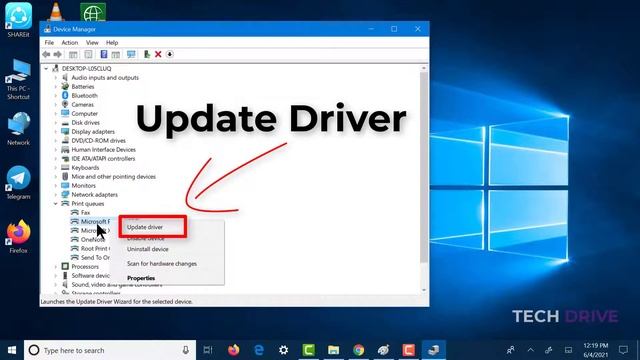Image resolution: width=640 pixels, height=360 pixels.
Task: Click the Windows Start button
Action: click(x=12, y=350)
